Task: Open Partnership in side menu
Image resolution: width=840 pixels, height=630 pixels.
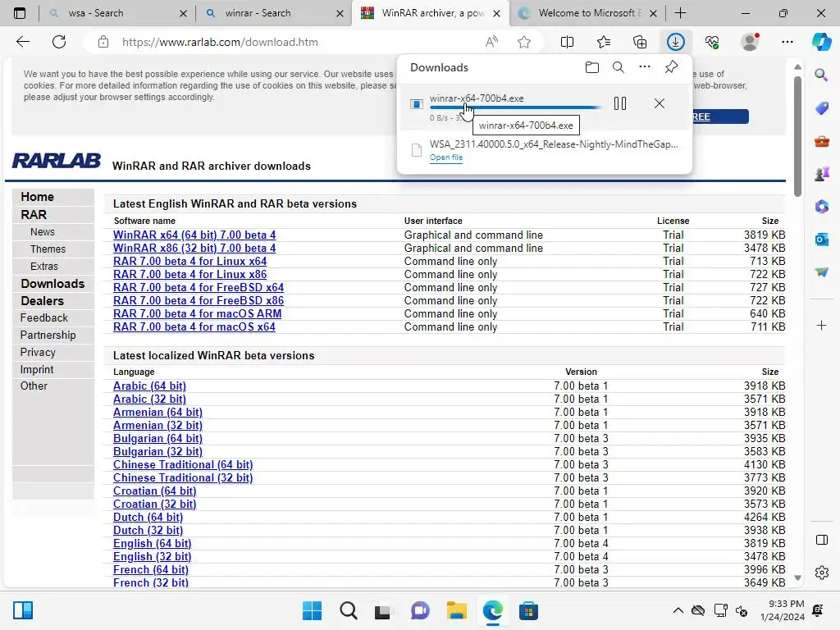Action: [48, 335]
